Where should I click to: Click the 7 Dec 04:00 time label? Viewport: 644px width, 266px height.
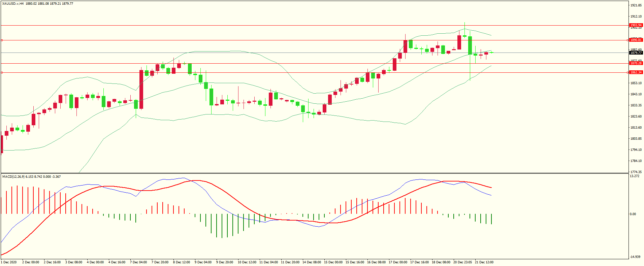(x=138, y=262)
